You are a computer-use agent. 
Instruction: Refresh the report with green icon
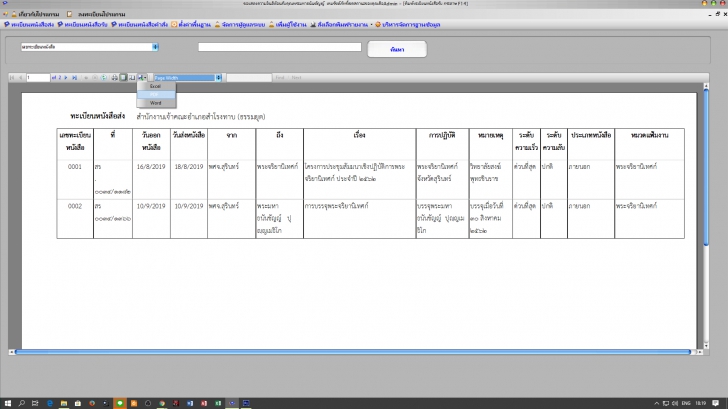pos(104,78)
